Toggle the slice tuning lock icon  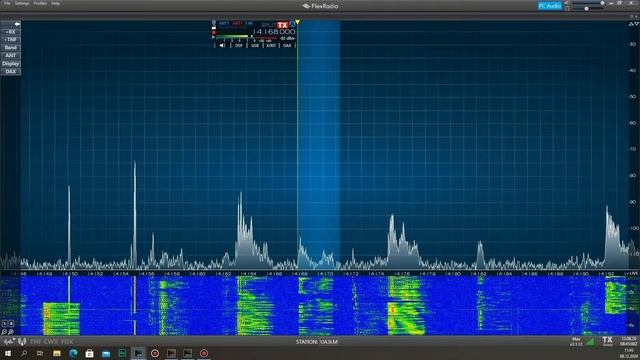(214, 28)
